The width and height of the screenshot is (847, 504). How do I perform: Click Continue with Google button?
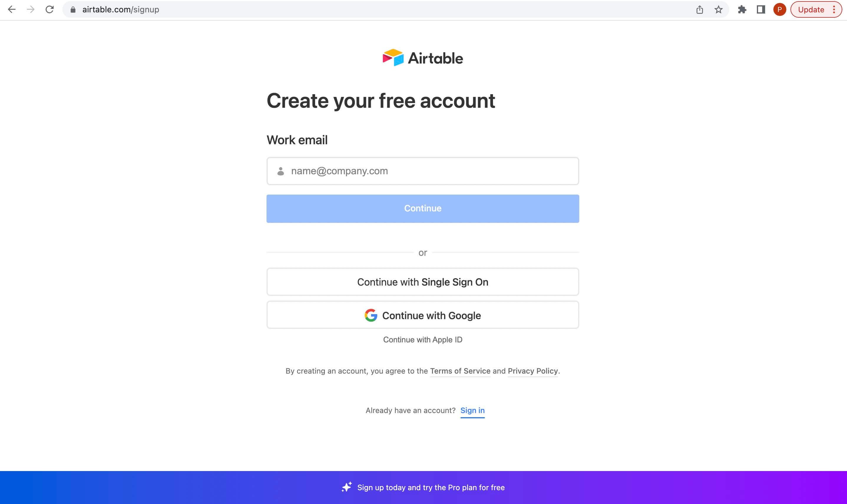click(x=423, y=315)
